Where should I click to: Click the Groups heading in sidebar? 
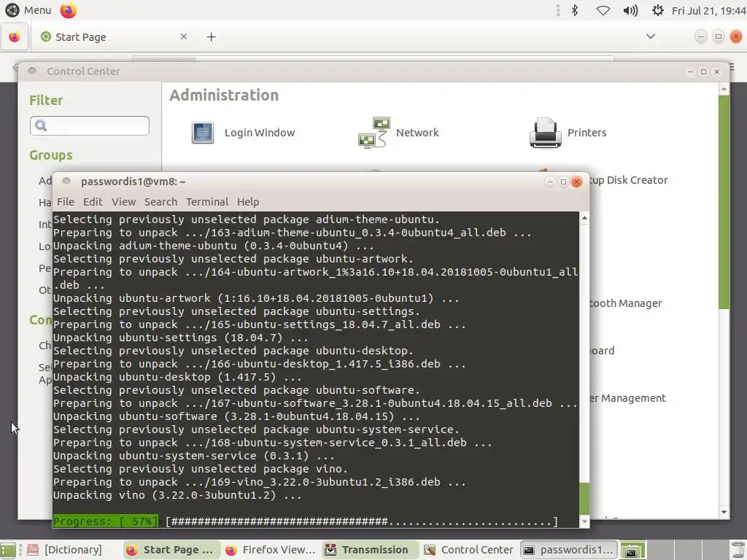point(51,155)
